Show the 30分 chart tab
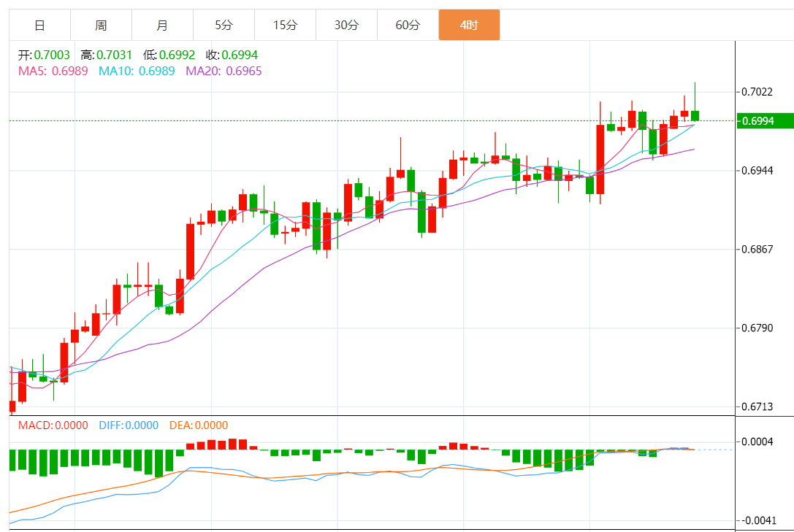The height and width of the screenshot is (532, 794). [x=346, y=26]
